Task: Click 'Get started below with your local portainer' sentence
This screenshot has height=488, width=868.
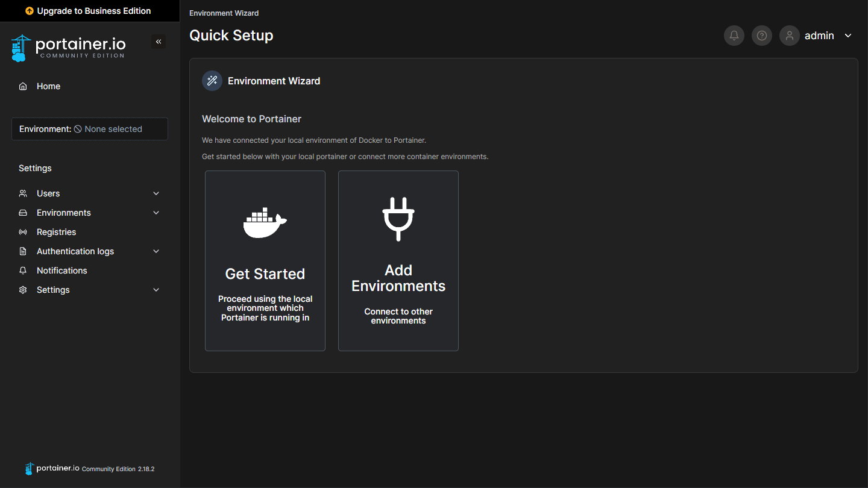Action: pyautogui.click(x=345, y=157)
